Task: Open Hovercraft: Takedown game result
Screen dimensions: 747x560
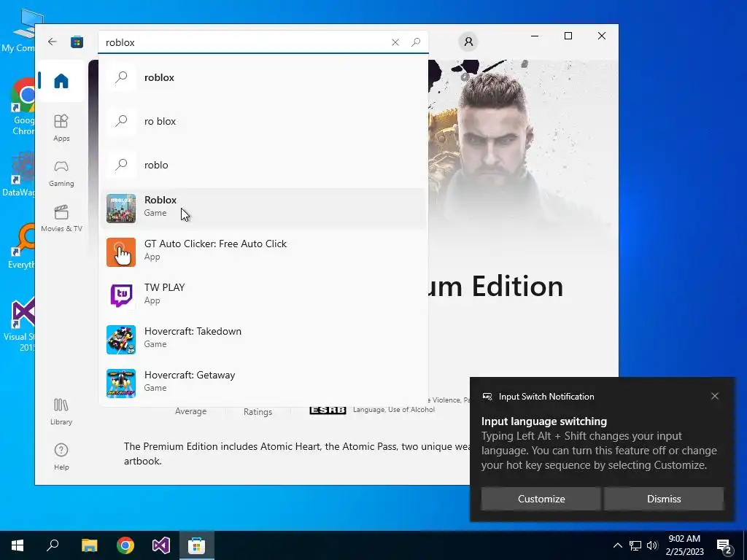Action: 263,340
